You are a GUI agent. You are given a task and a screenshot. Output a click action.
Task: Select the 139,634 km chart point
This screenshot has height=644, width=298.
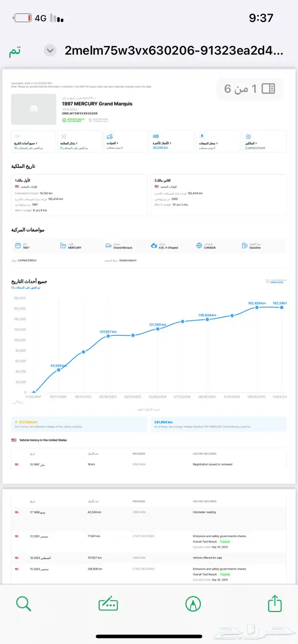(207, 319)
